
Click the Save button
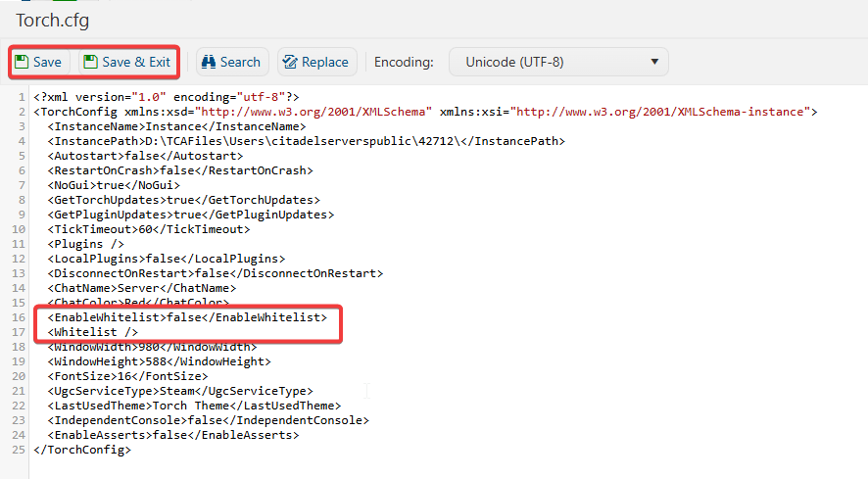[x=39, y=62]
